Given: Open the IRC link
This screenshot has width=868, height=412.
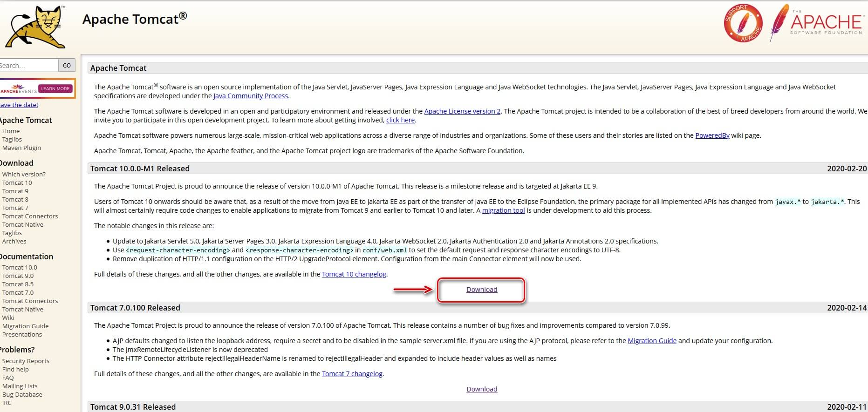Looking at the screenshot, I should 7,403.
